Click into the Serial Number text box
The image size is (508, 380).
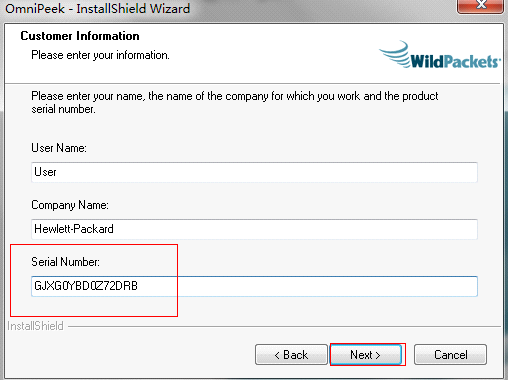pos(254,286)
